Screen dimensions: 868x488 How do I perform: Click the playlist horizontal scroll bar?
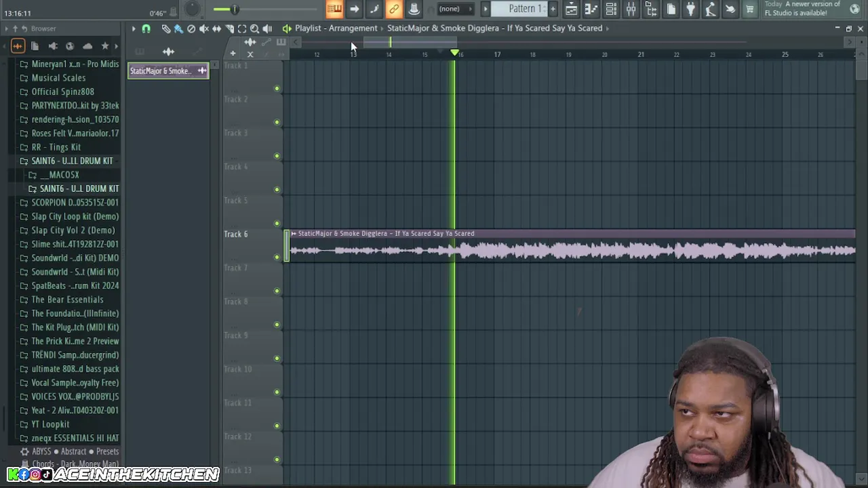click(410, 42)
